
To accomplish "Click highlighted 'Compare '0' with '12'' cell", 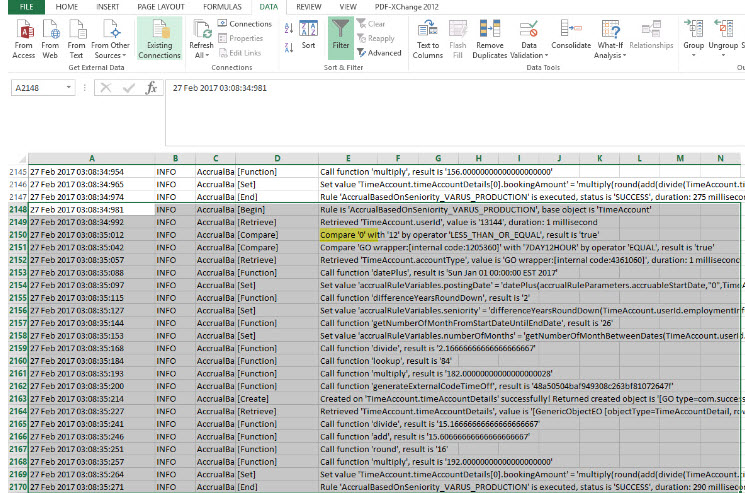I will pos(348,235).
